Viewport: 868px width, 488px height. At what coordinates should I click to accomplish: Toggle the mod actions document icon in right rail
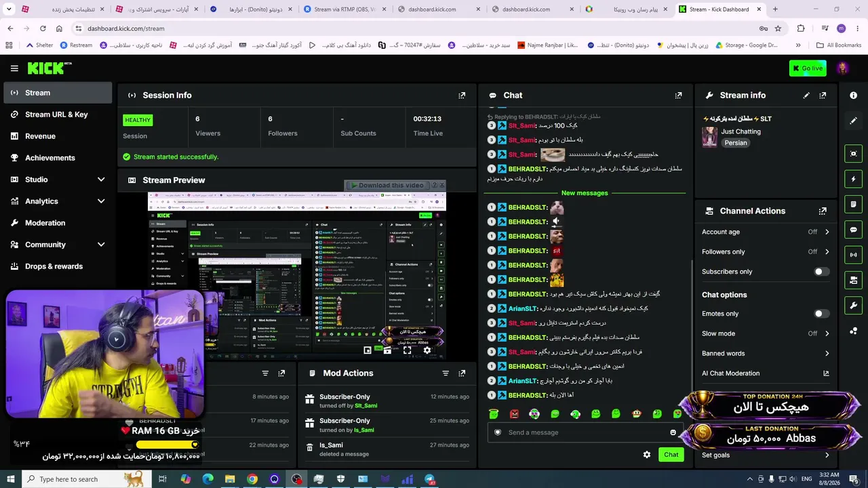coord(854,204)
